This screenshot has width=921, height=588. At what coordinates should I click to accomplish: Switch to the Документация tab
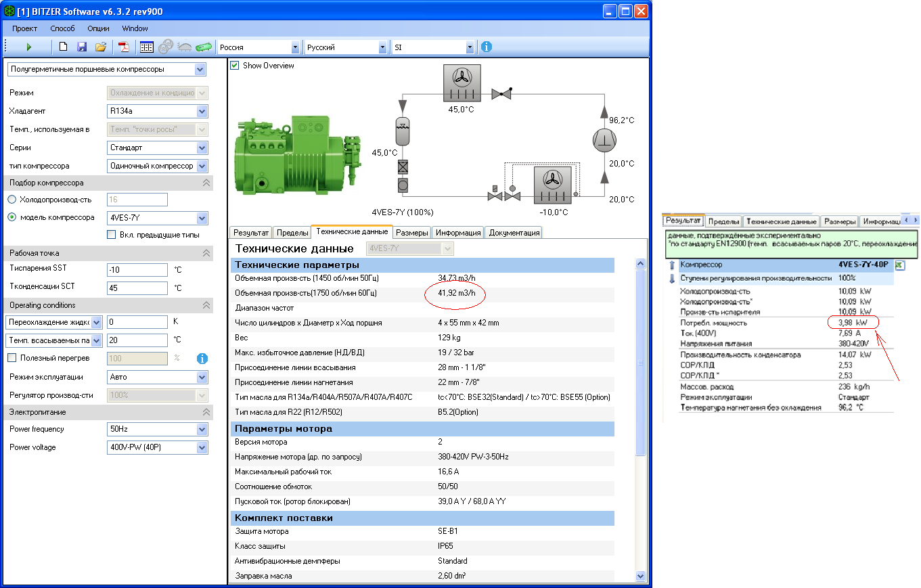tap(514, 233)
